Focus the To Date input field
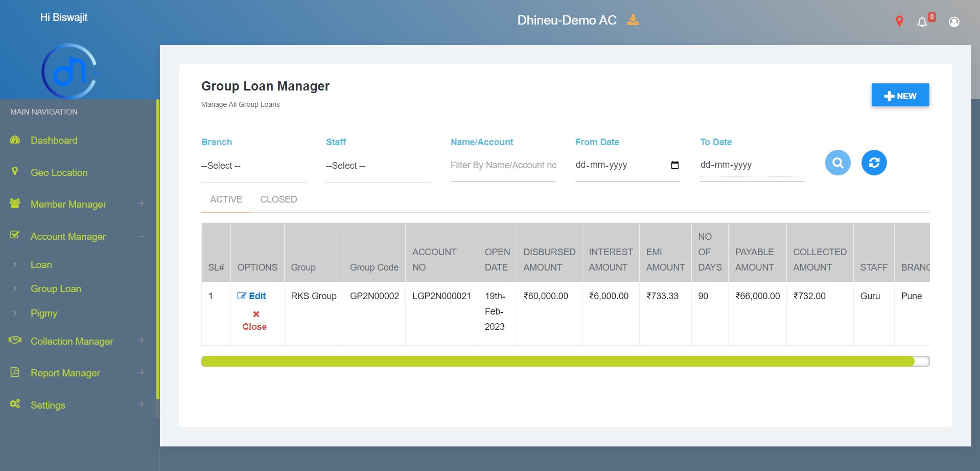 tap(752, 165)
